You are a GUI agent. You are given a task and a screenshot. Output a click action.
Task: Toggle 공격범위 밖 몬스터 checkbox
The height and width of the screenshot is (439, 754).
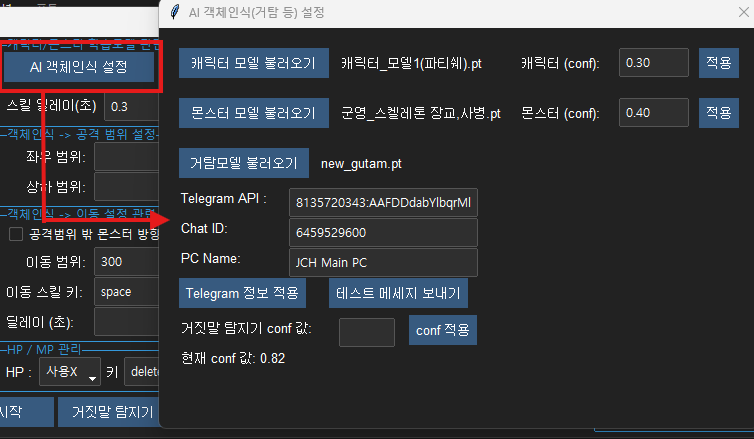click(x=16, y=234)
